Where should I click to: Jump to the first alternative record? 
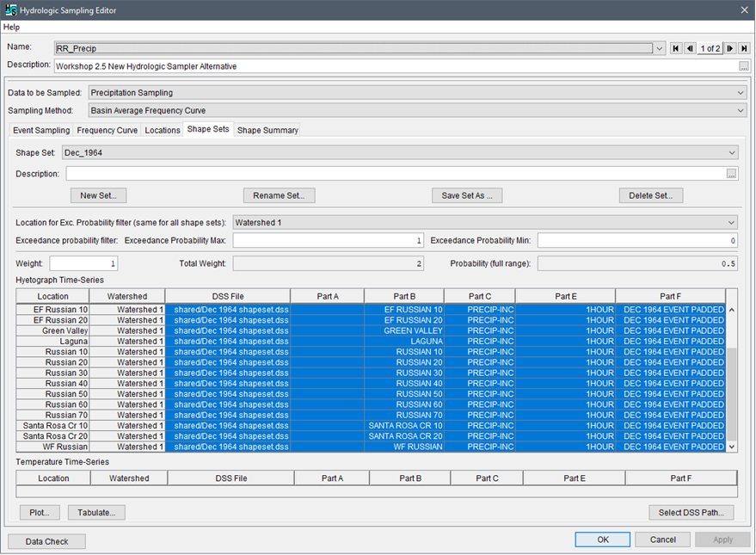(675, 48)
